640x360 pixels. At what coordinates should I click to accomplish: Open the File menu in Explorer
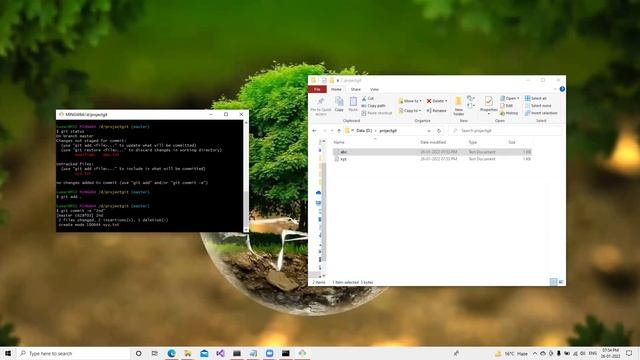click(x=317, y=89)
